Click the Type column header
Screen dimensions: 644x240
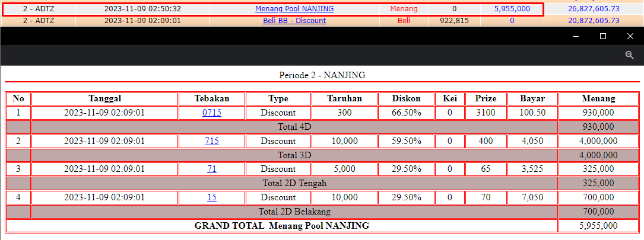click(x=278, y=98)
